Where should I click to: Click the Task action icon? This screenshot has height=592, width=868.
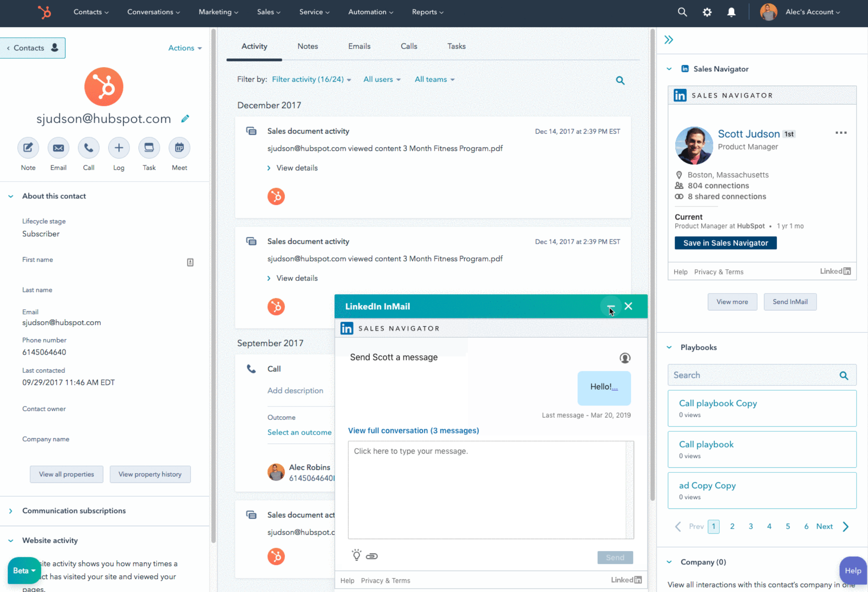pos(149,148)
